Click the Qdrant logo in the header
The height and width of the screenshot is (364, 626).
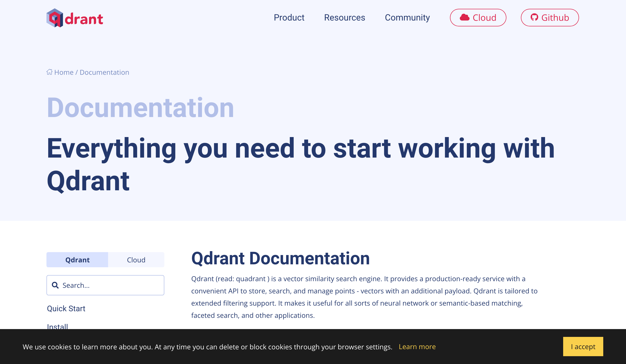click(x=75, y=18)
